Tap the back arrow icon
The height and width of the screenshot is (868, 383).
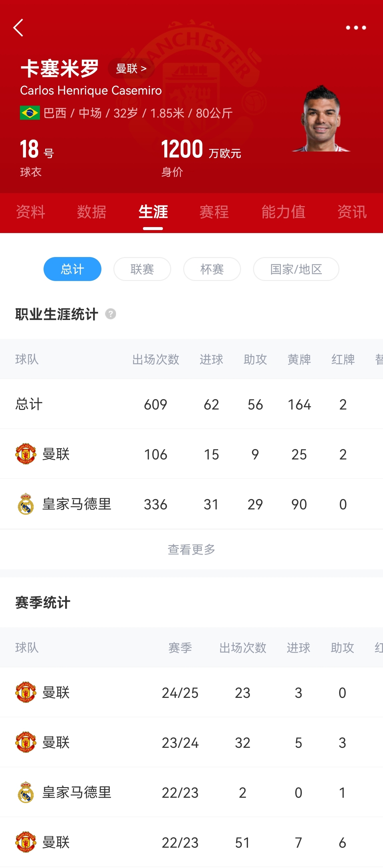tap(19, 28)
